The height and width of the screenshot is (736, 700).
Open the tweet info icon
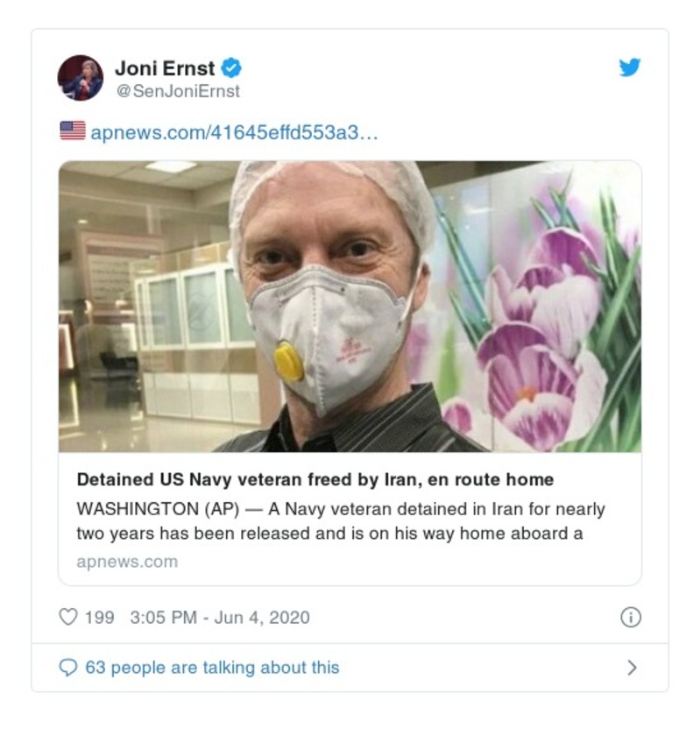[630, 617]
